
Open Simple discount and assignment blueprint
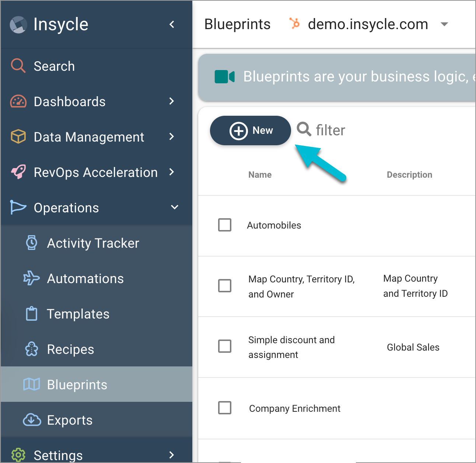[x=291, y=347]
